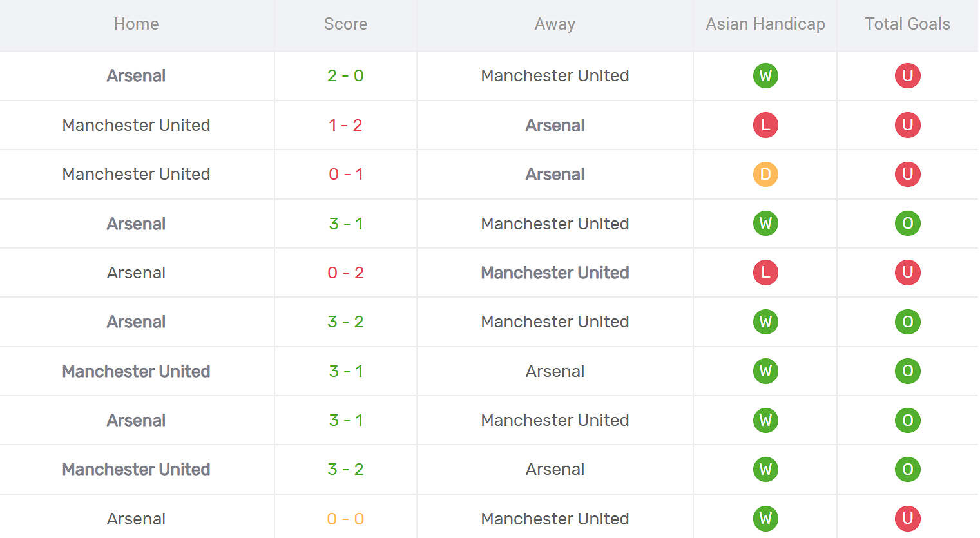The height and width of the screenshot is (538, 980).
Task: Click red U badge in the 0 - 0 row
Action: point(907,519)
